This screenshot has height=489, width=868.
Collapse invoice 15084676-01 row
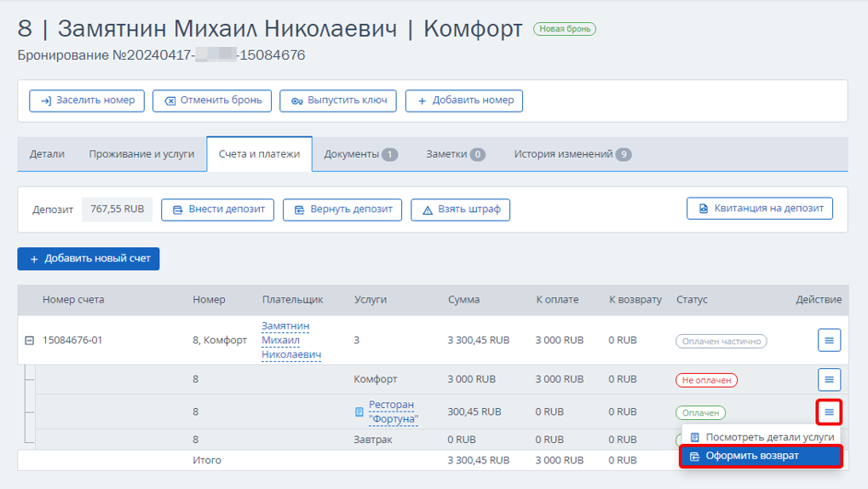pos(29,341)
